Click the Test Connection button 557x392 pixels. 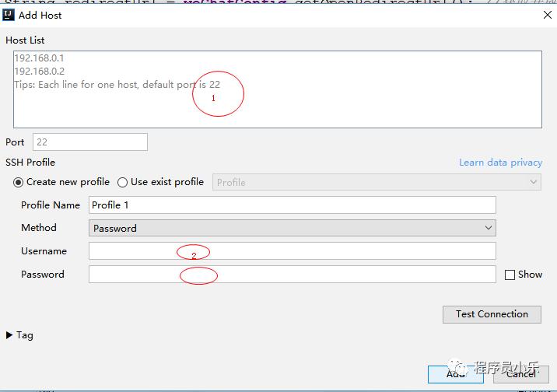click(x=492, y=314)
